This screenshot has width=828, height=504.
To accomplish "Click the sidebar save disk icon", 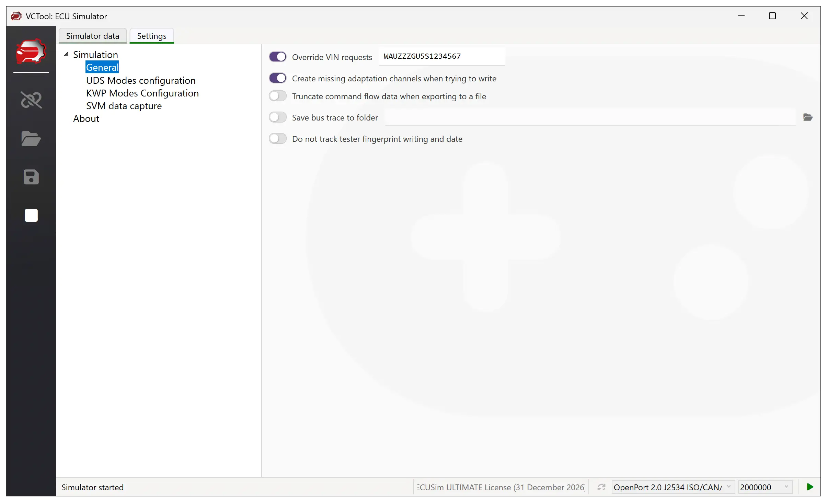I will click(31, 177).
